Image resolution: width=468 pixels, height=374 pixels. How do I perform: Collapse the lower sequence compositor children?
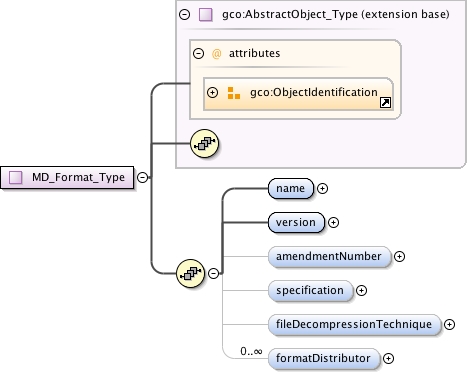click(214, 273)
